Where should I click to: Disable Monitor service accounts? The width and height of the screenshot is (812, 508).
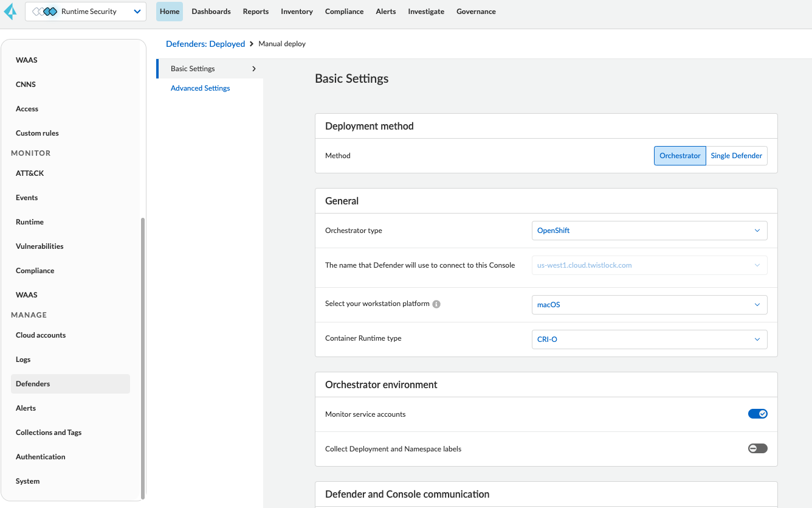[x=757, y=413]
